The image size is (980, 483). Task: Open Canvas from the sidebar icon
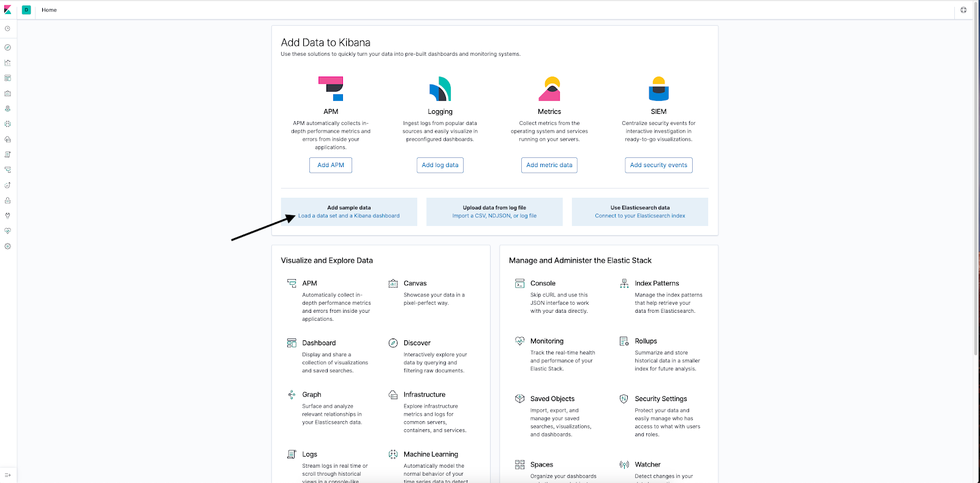pos(7,93)
